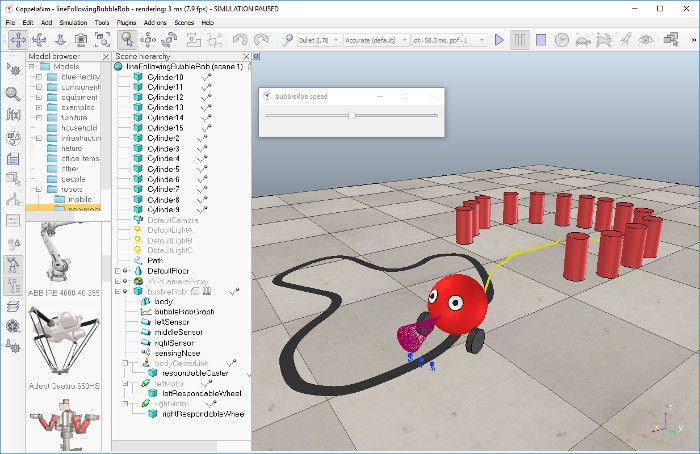Adjust the bubbleRob speed slider handle

point(352,115)
